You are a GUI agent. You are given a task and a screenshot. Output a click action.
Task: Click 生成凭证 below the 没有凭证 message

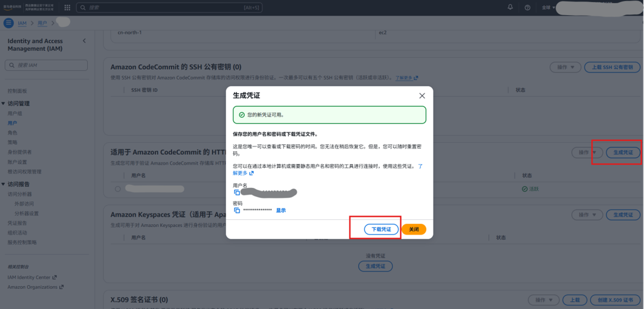pyautogui.click(x=375, y=266)
